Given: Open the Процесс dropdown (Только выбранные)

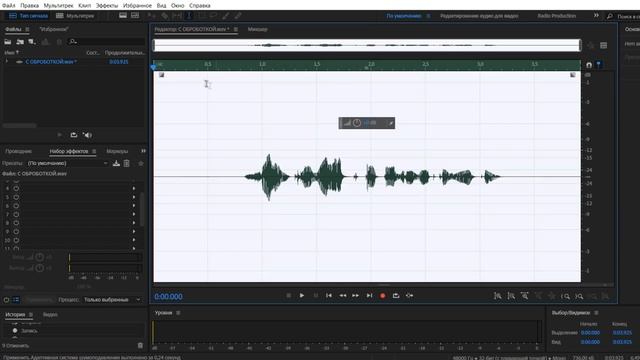Looking at the screenshot, I should tap(112, 300).
